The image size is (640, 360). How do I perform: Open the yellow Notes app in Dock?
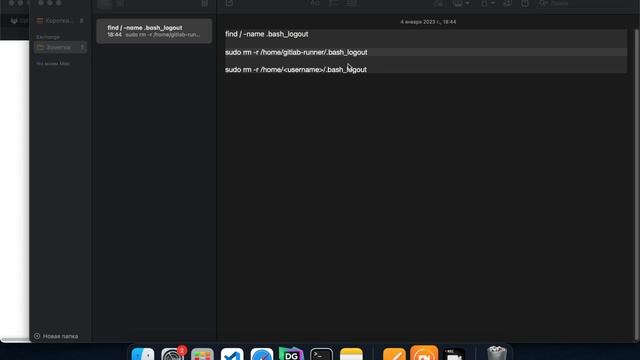click(x=351, y=354)
